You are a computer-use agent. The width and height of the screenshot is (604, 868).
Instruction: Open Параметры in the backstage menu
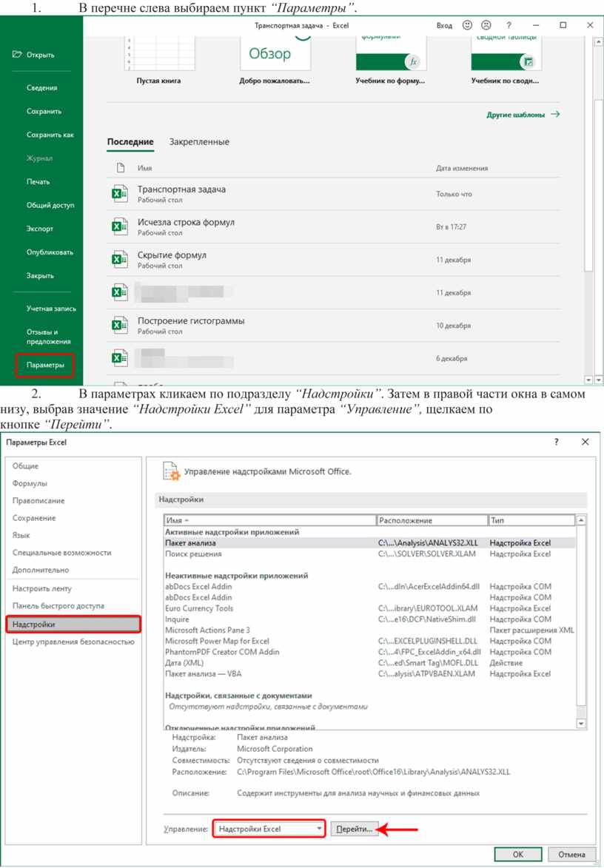pos(45,366)
